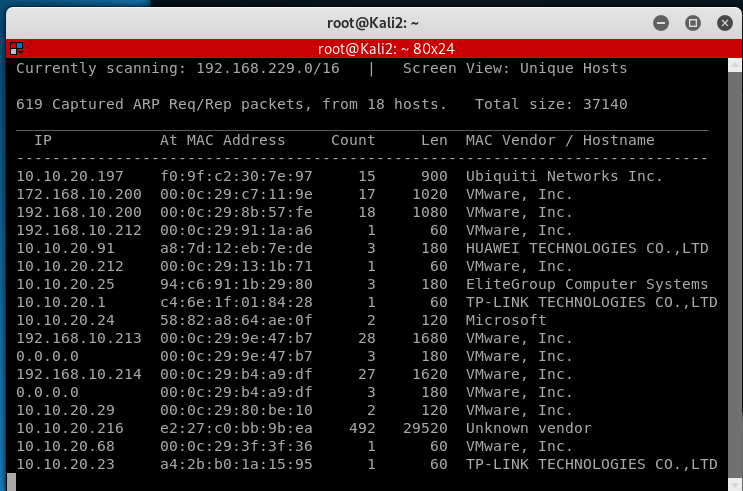Click the window title 'root@Kali2: ~'
Image resolution: width=743 pixels, height=491 pixels.
373,23
